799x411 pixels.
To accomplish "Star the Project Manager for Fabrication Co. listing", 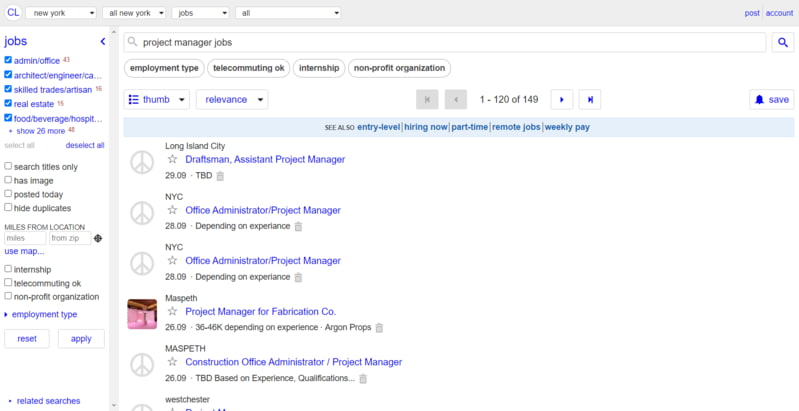I will click(172, 311).
